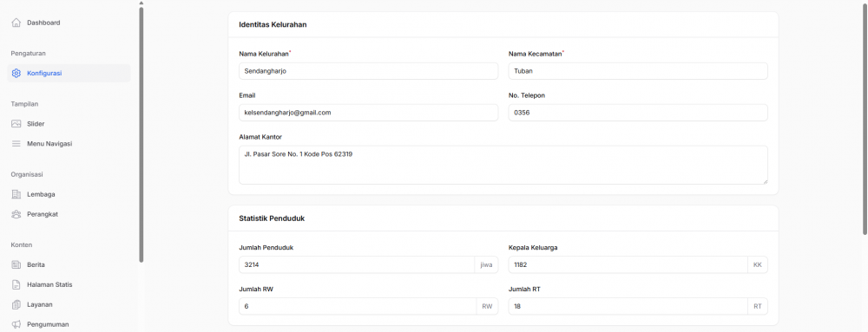Open Pengumuman sidebar entry
868x332 pixels.
[69, 324]
